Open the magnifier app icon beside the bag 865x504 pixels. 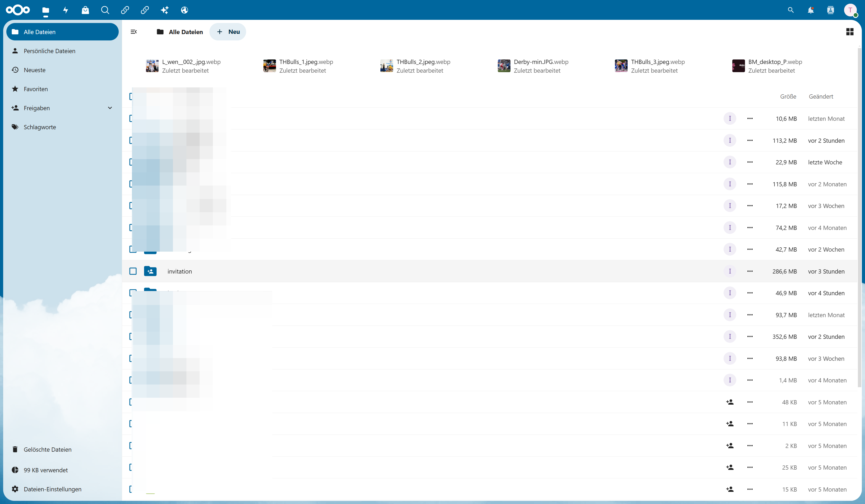pyautogui.click(x=105, y=10)
